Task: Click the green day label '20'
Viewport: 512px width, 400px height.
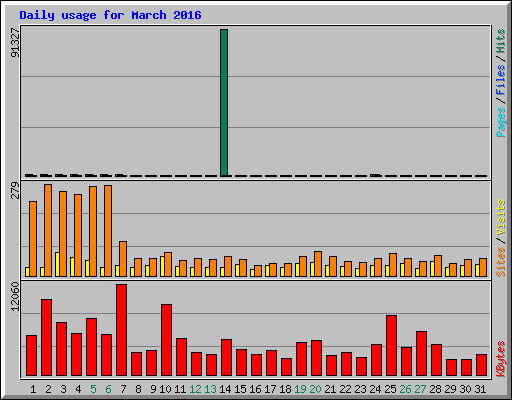Action: click(x=315, y=389)
